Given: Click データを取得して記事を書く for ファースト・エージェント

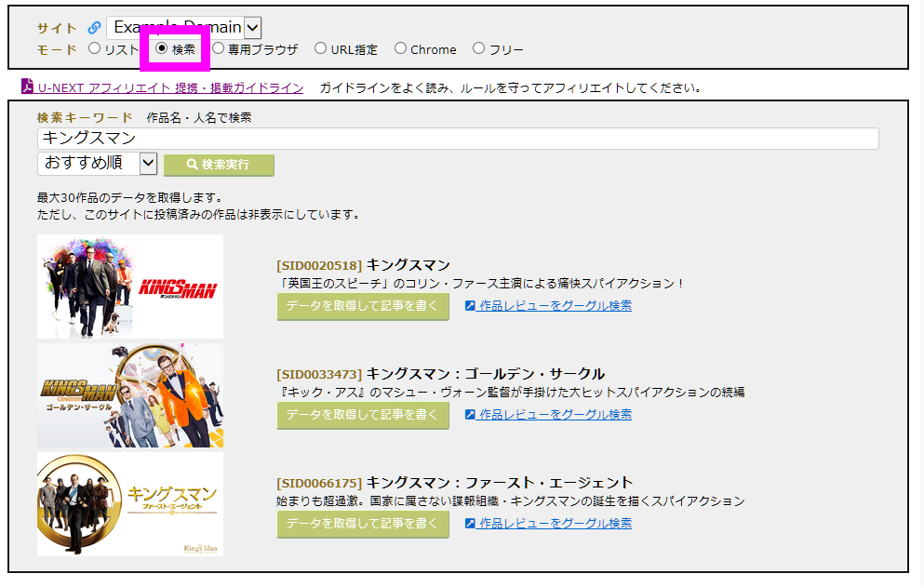Looking at the screenshot, I should point(363,524).
